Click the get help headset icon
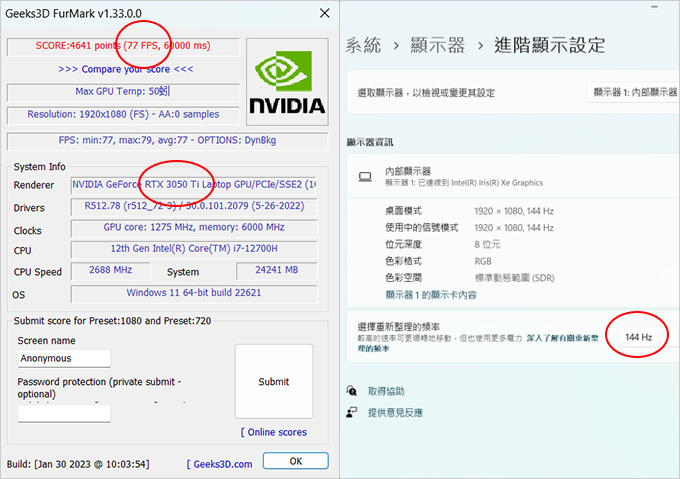Image resolution: width=680 pixels, height=479 pixels. click(x=352, y=391)
